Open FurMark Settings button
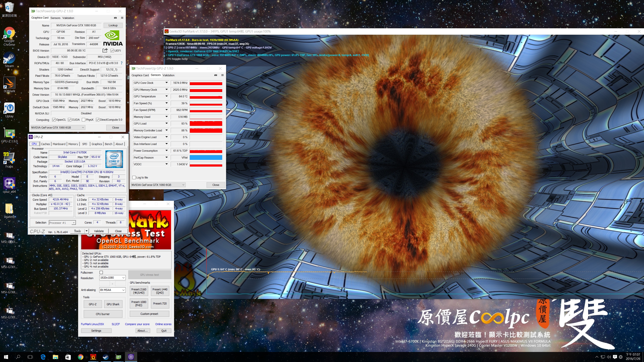This screenshot has width=644, height=362. coord(96,330)
